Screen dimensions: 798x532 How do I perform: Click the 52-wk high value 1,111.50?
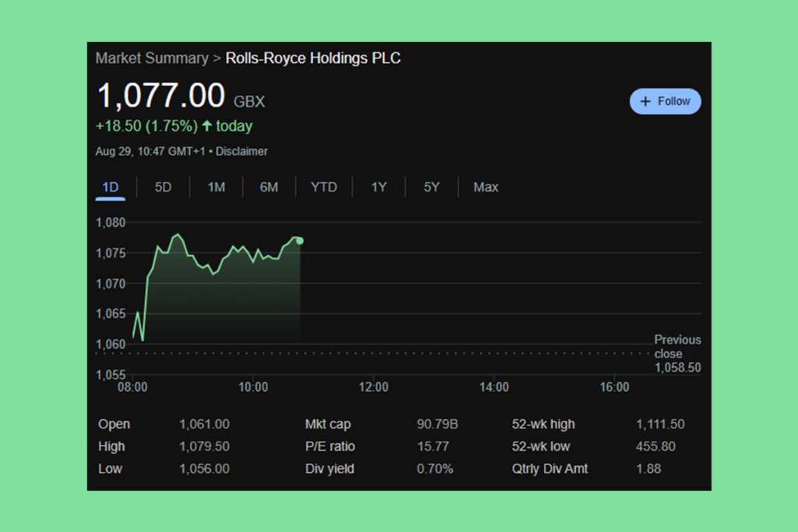660,425
